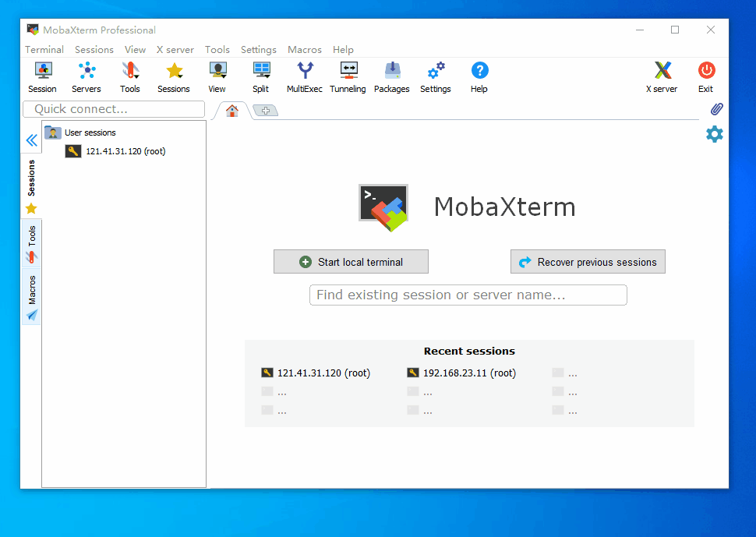756x537 pixels.
Task: Open Tools in the top toolbar
Action: tap(129, 77)
